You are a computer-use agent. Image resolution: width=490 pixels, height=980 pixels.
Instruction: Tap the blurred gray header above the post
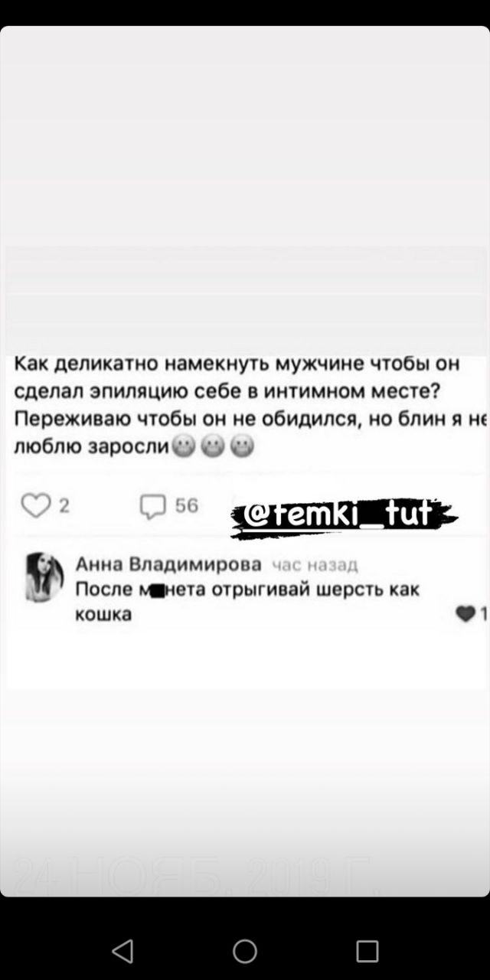click(x=245, y=300)
